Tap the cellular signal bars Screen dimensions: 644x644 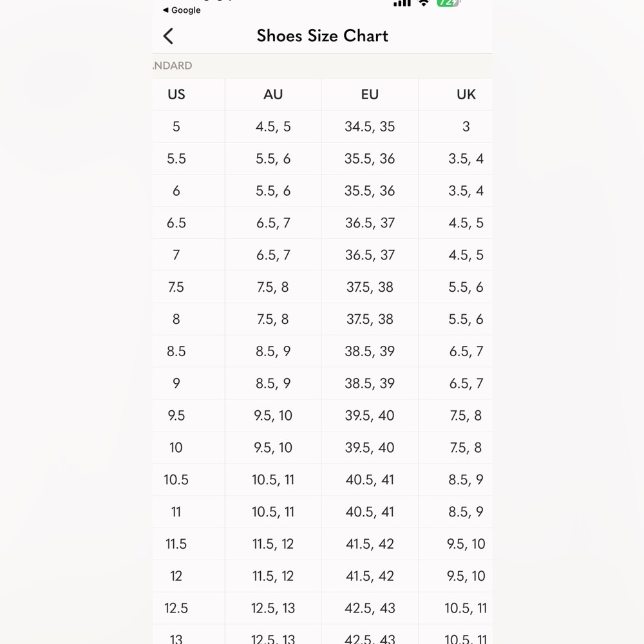coord(402,3)
